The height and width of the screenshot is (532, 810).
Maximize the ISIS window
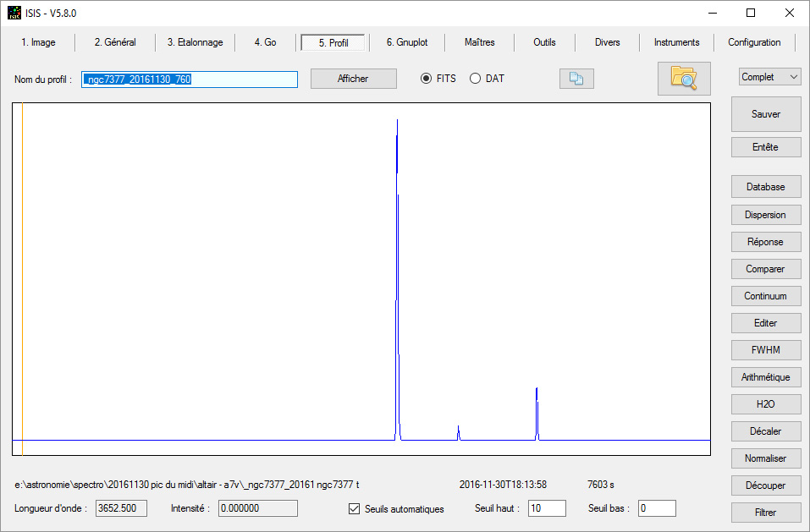tap(751, 13)
